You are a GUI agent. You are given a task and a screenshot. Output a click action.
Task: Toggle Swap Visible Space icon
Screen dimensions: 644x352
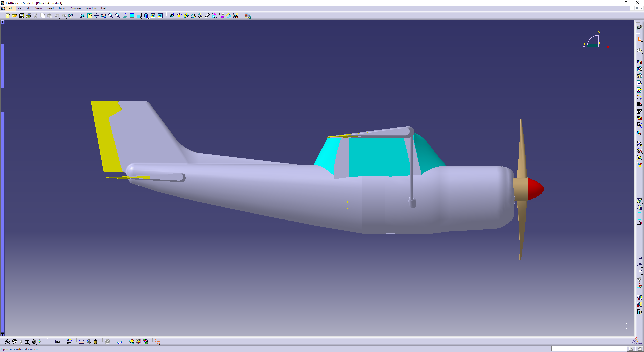pos(160,16)
